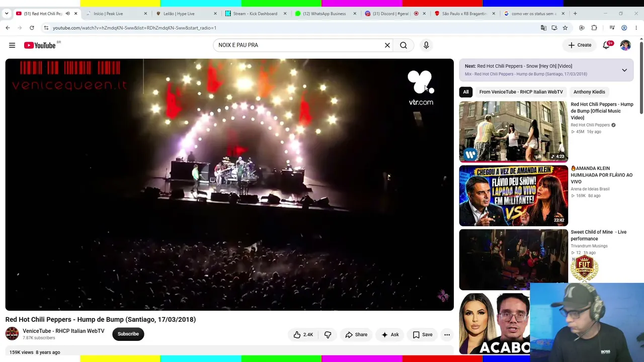Image resolution: width=644 pixels, height=362 pixels.
Task: Go forward in browser history
Action: pos(20,28)
